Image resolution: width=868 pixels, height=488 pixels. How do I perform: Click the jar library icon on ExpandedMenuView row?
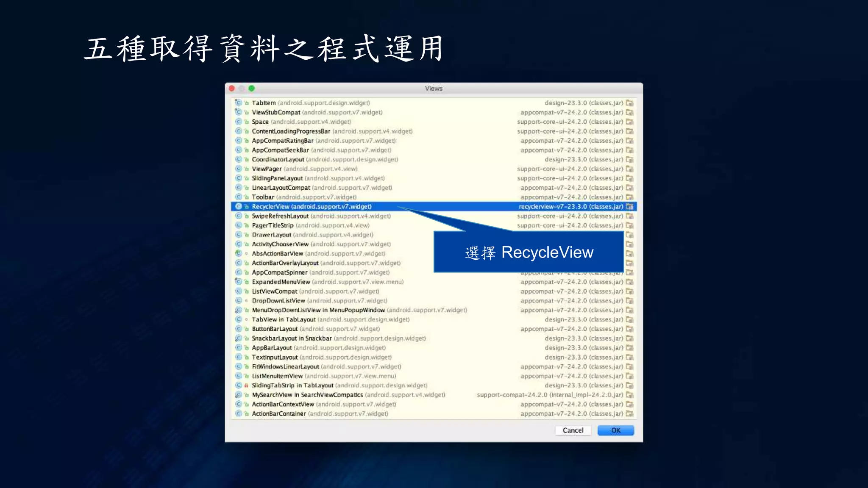630,282
